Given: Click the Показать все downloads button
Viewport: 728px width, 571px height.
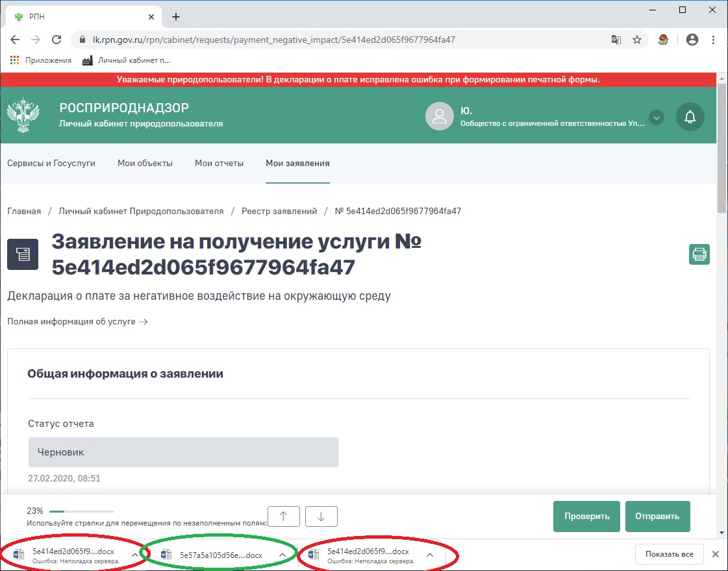Looking at the screenshot, I should tap(669, 554).
